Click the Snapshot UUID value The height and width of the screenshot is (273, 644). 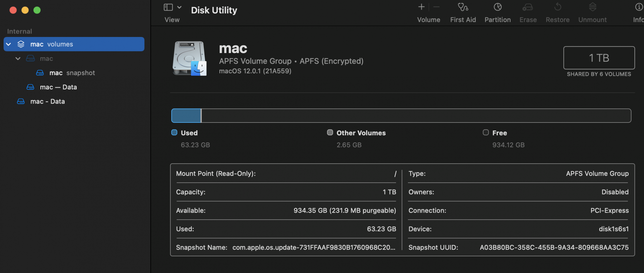pos(554,248)
